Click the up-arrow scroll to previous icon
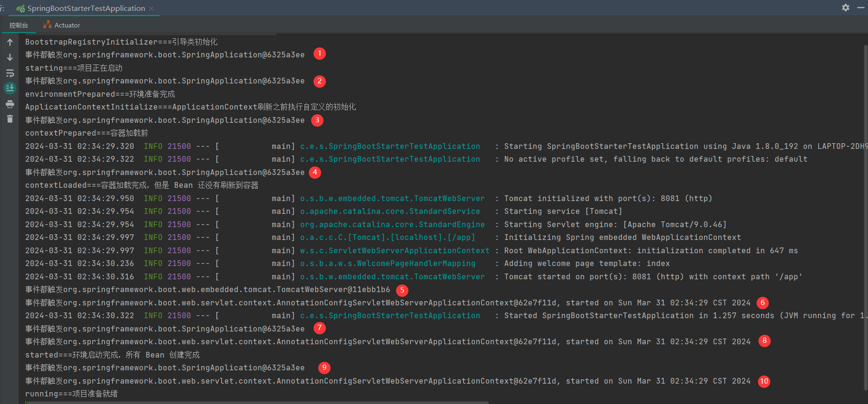 (x=10, y=42)
